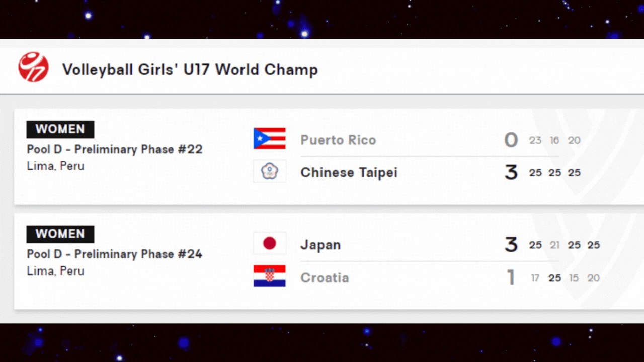Click Puerto Rico's first set score 23
The height and width of the screenshot is (362, 644).
535,140
